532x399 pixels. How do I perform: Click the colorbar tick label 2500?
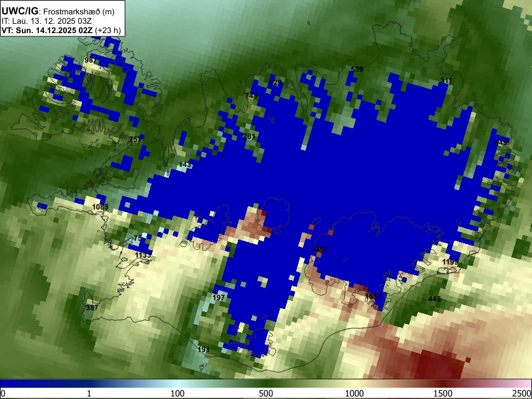(x=522, y=393)
